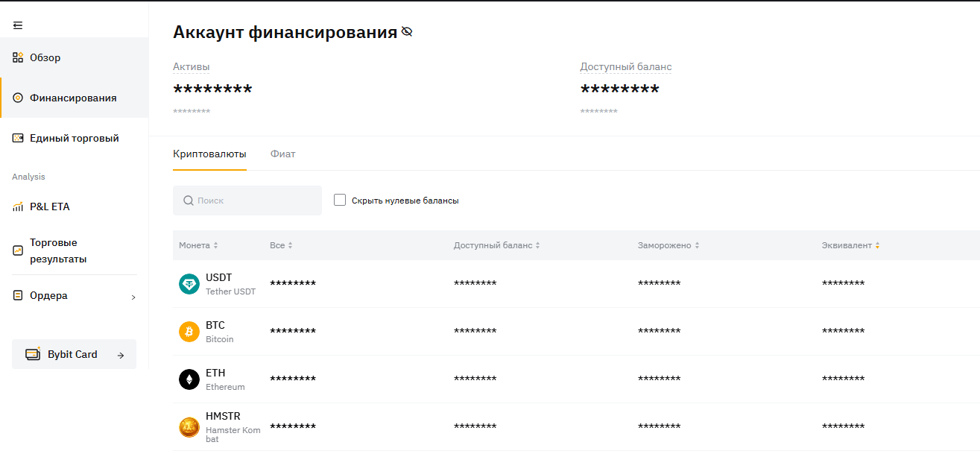Select Единый торговый account
980x451 pixels.
click(x=74, y=138)
